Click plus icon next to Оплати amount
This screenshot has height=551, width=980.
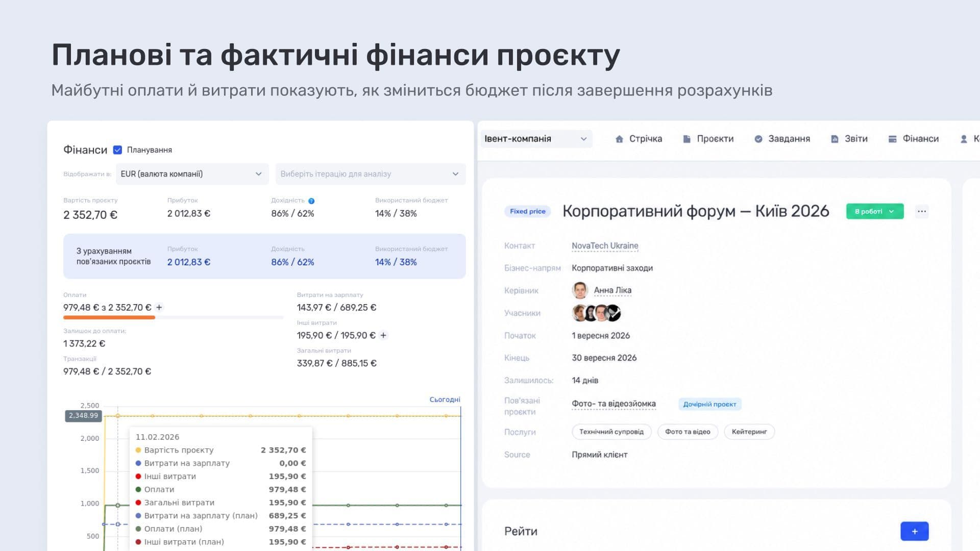[x=159, y=307]
